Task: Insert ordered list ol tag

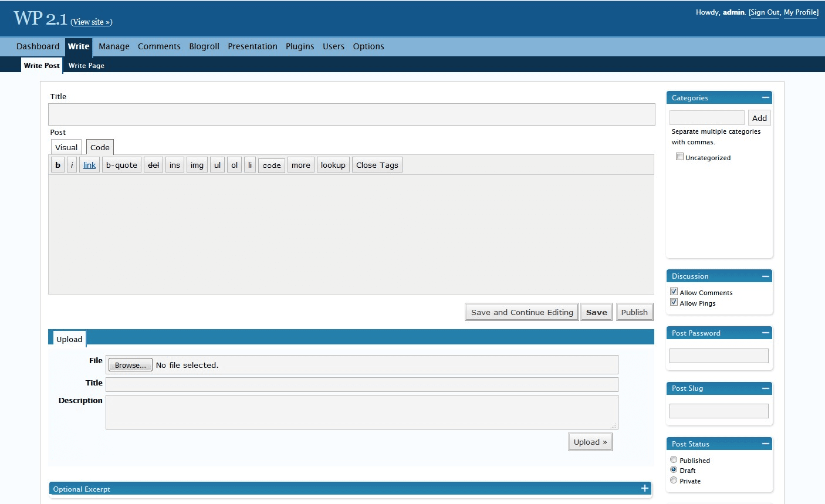Action: (x=234, y=165)
